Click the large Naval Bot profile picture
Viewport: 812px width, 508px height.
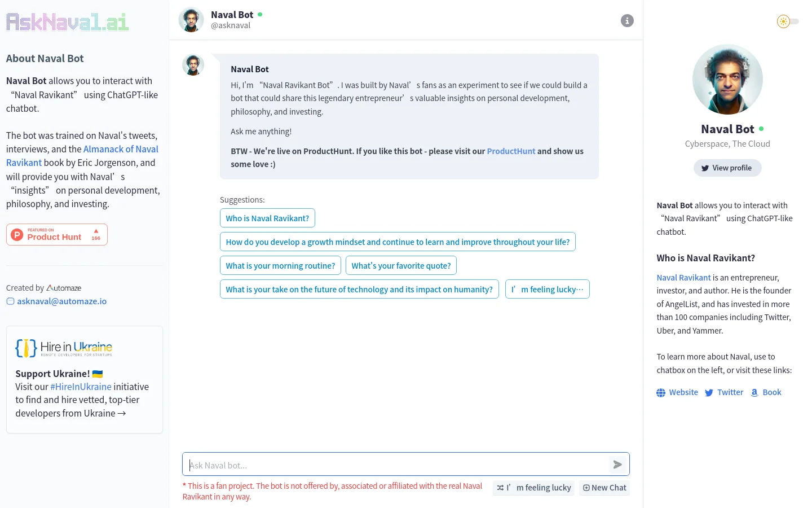tap(727, 80)
